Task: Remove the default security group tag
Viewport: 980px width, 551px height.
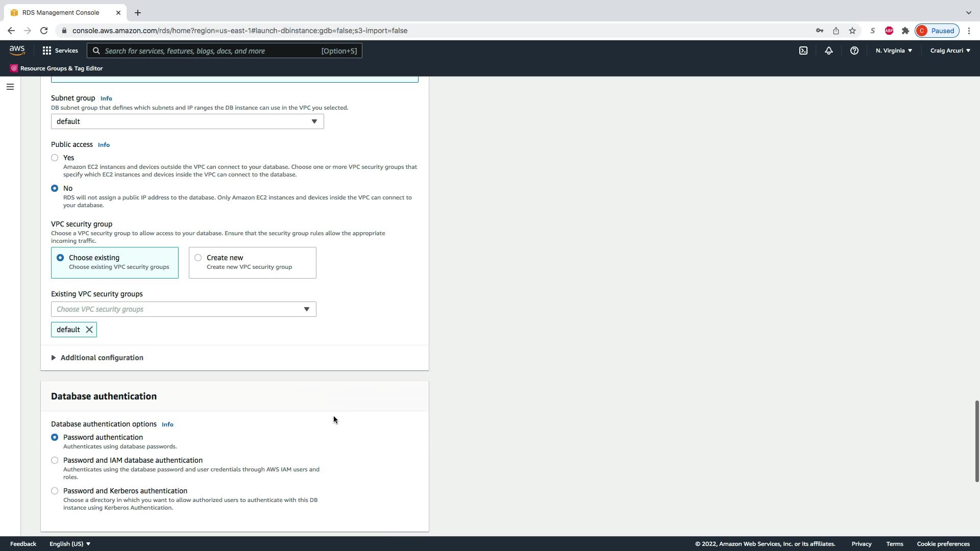Action: 89,330
